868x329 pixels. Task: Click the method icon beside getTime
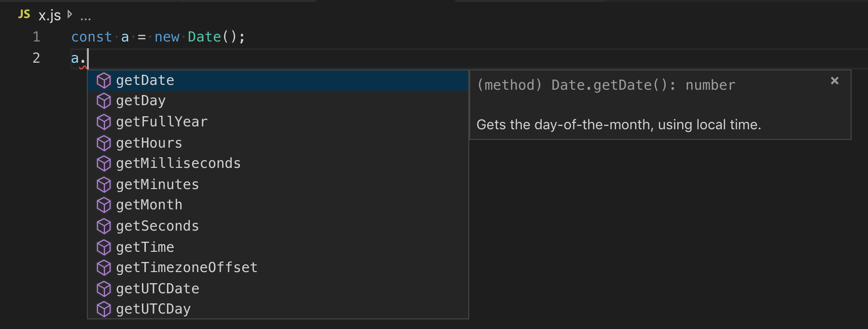[x=104, y=247]
